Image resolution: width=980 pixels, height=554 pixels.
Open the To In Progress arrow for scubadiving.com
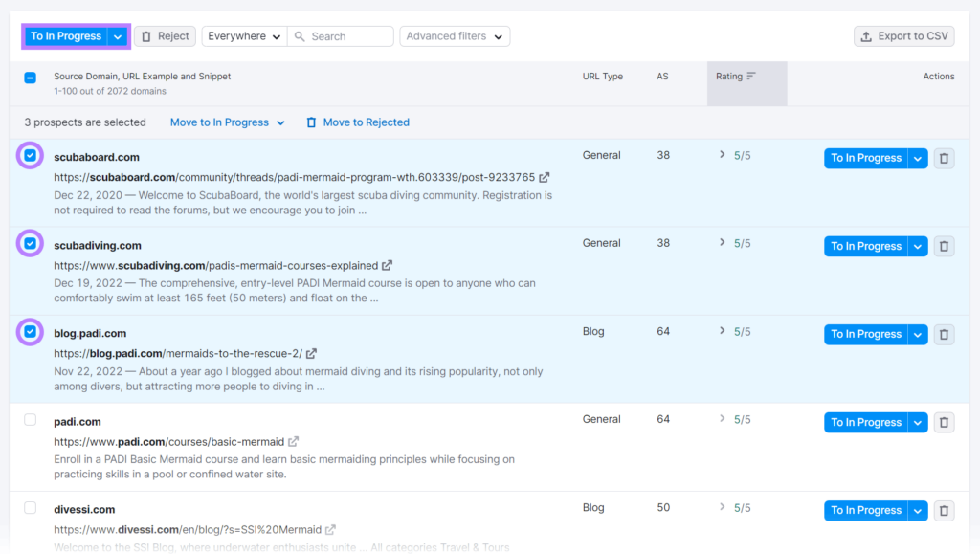(918, 246)
